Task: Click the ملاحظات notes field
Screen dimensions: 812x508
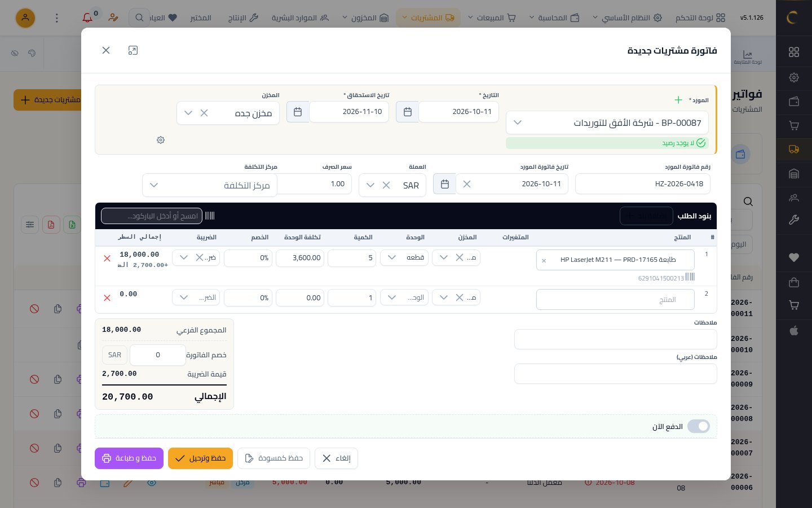Action: click(x=616, y=339)
